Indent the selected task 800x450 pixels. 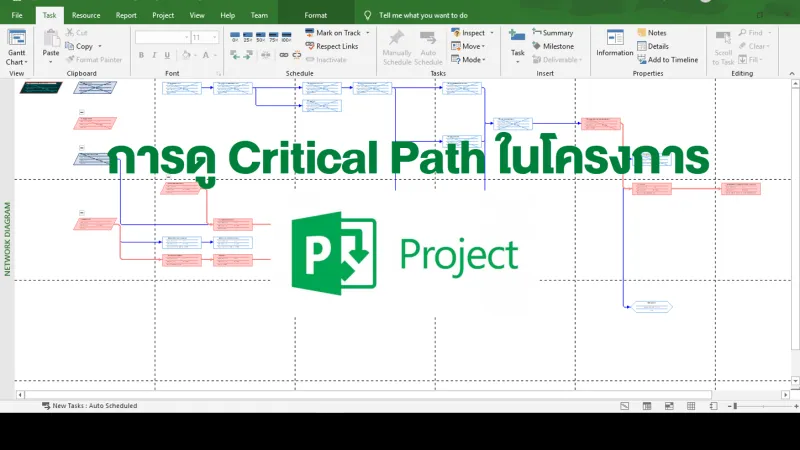click(248, 55)
